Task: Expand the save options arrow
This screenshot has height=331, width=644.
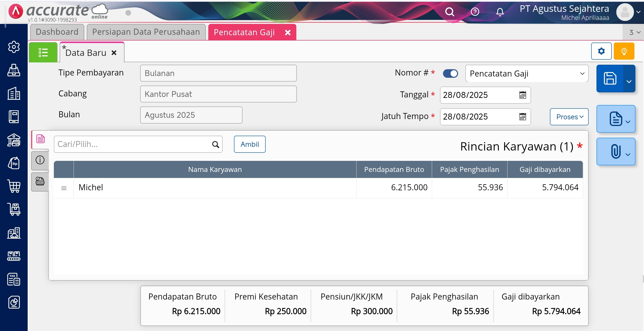Action: coord(629,81)
